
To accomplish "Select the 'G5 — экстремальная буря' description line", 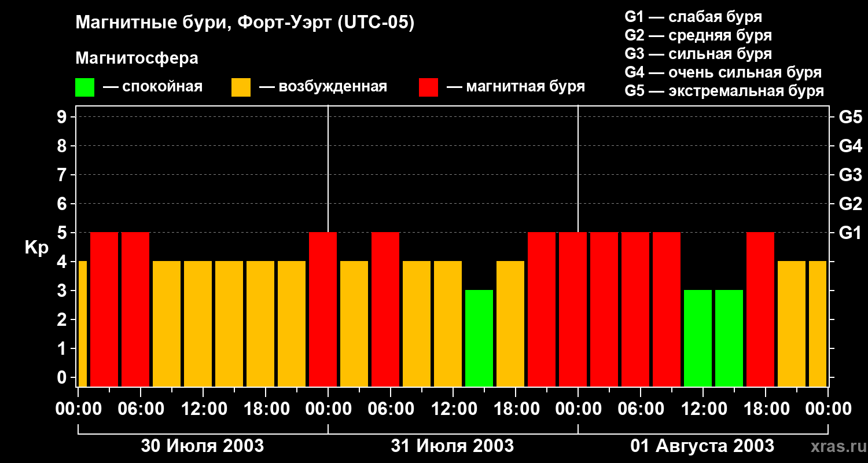I will (x=724, y=91).
